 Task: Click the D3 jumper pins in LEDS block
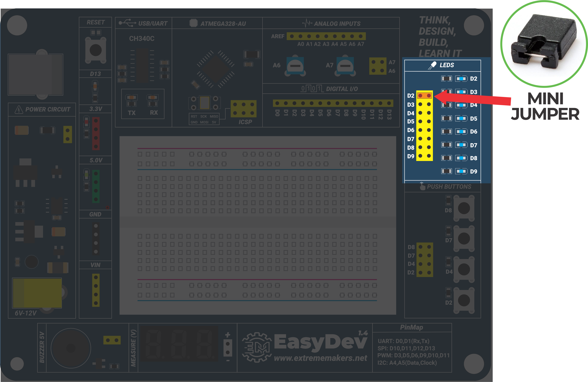pos(425,104)
